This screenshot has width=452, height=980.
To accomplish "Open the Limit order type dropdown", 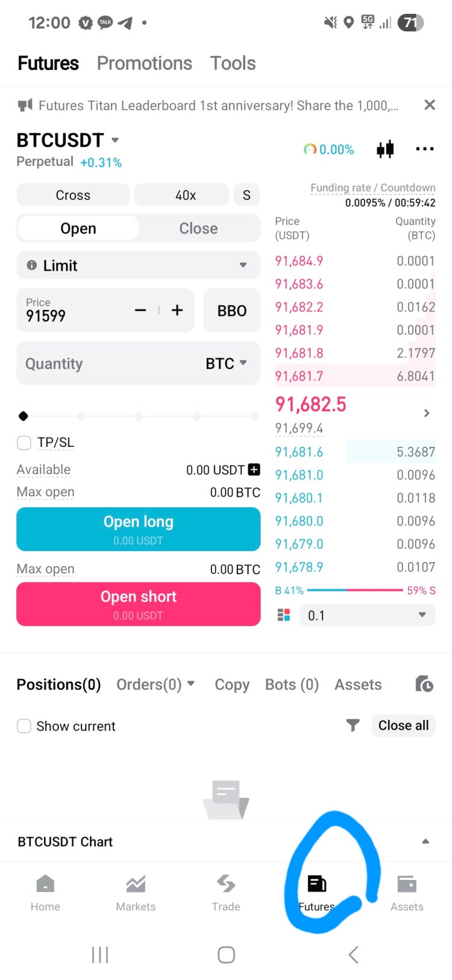I will click(x=138, y=265).
